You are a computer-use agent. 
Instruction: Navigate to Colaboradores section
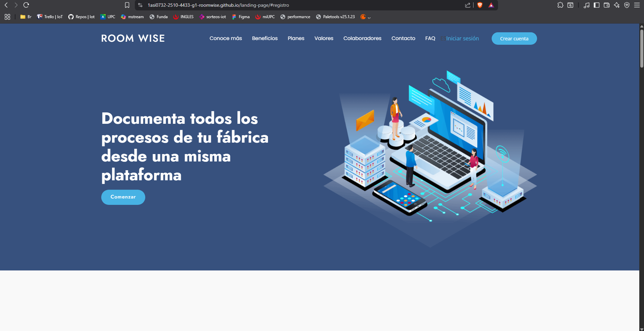pyautogui.click(x=362, y=38)
